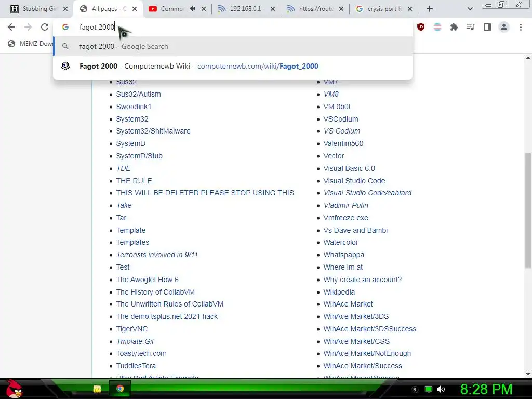Open the TDE page link
This screenshot has width=532, height=399.
(123, 169)
